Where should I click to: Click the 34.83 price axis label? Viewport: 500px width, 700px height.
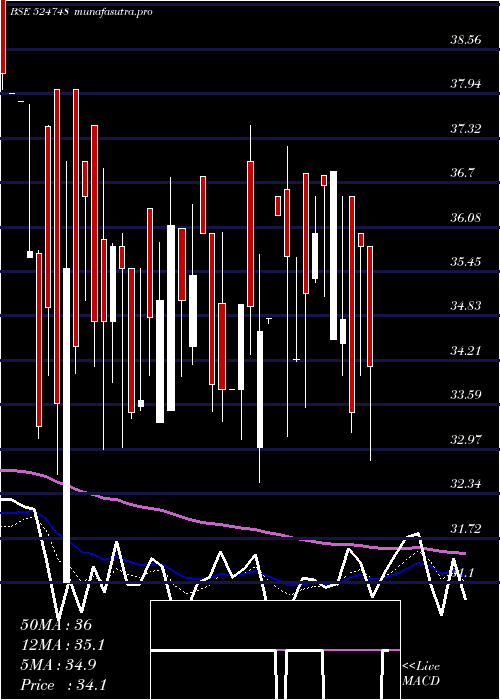click(x=466, y=306)
